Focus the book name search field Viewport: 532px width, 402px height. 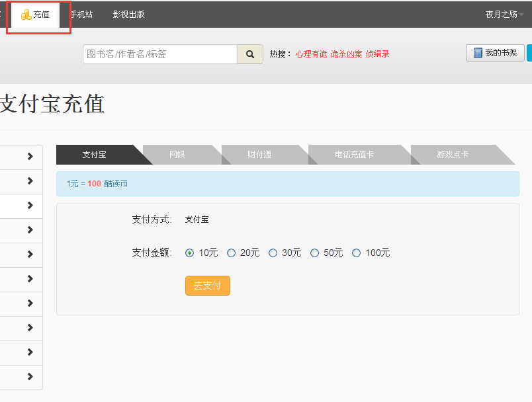pos(160,54)
